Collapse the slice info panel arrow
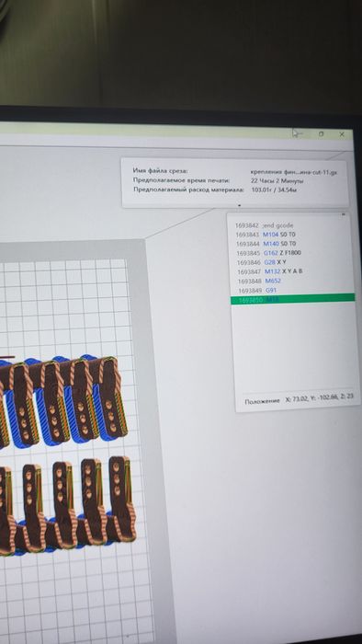This screenshot has width=362, height=644. point(240,205)
